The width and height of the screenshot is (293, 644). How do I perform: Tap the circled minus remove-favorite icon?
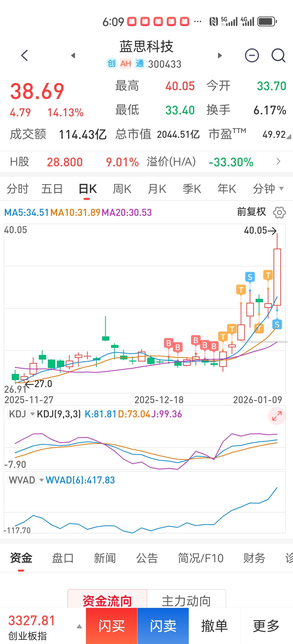[x=252, y=55]
